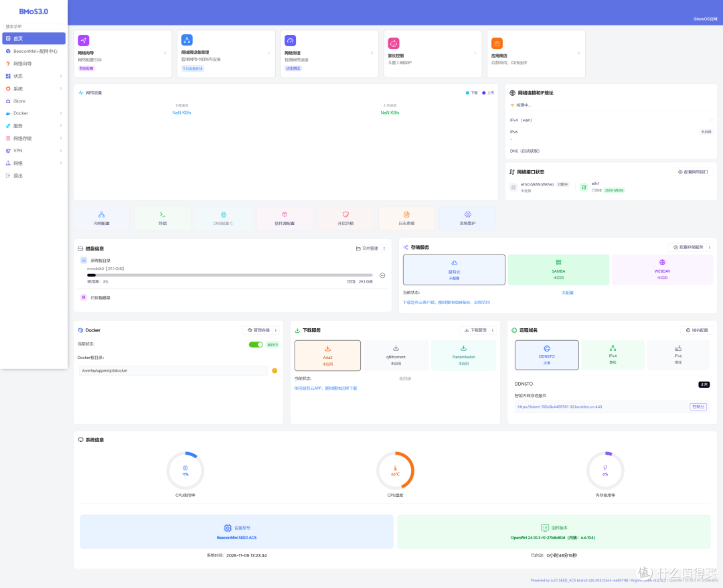
Task: Open BeeconMini-配网中心 in the sidebar
Action: 33,51
